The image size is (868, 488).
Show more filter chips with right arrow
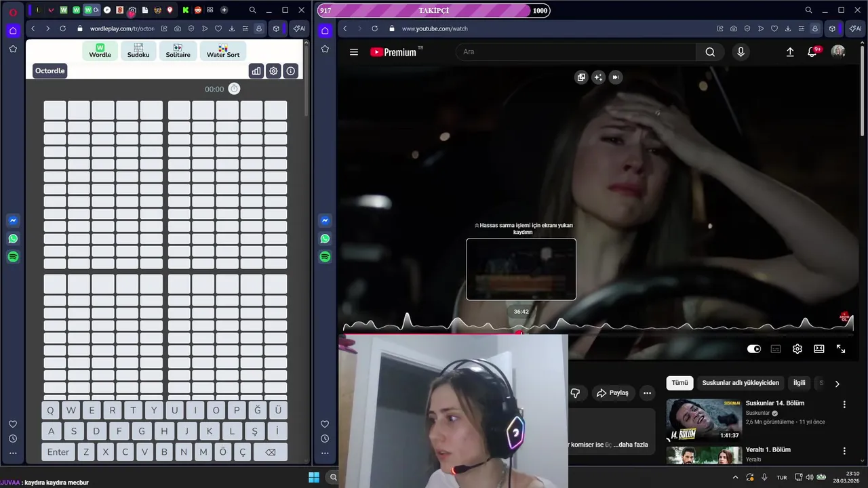(837, 384)
